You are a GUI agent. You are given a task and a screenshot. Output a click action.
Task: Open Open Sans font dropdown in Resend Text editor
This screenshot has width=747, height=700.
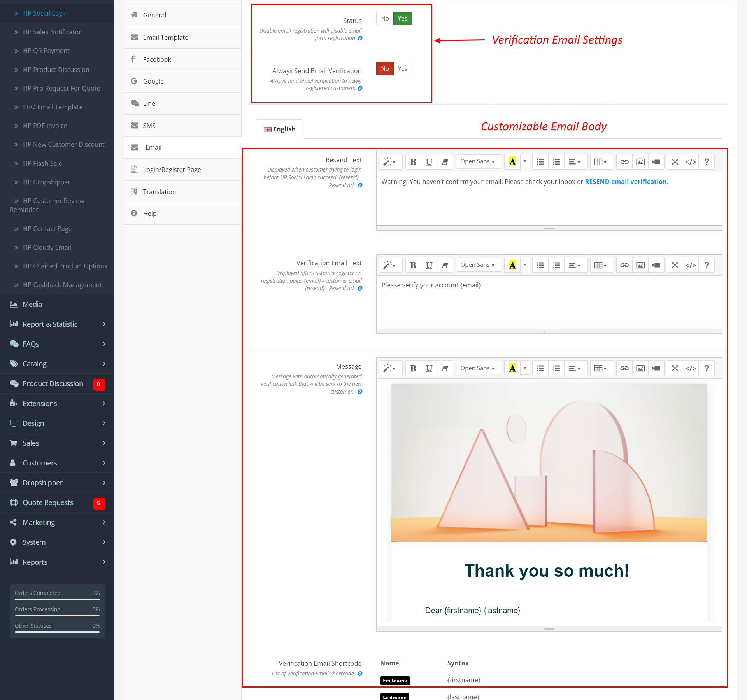coord(477,162)
